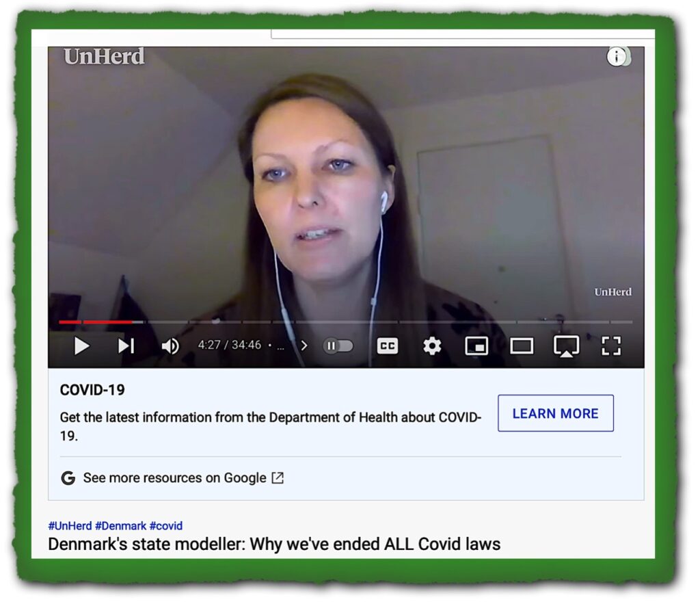700x602 pixels.
Task: Click the LEARN MORE button
Action: pyautogui.click(x=555, y=413)
